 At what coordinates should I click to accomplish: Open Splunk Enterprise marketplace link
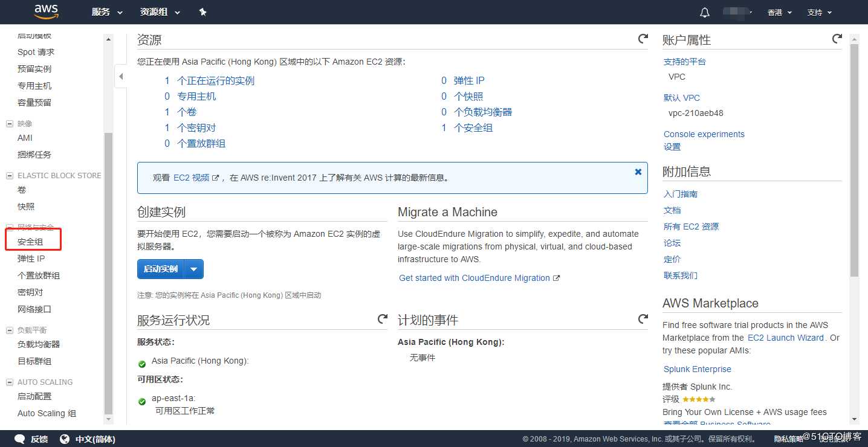pos(698,369)
